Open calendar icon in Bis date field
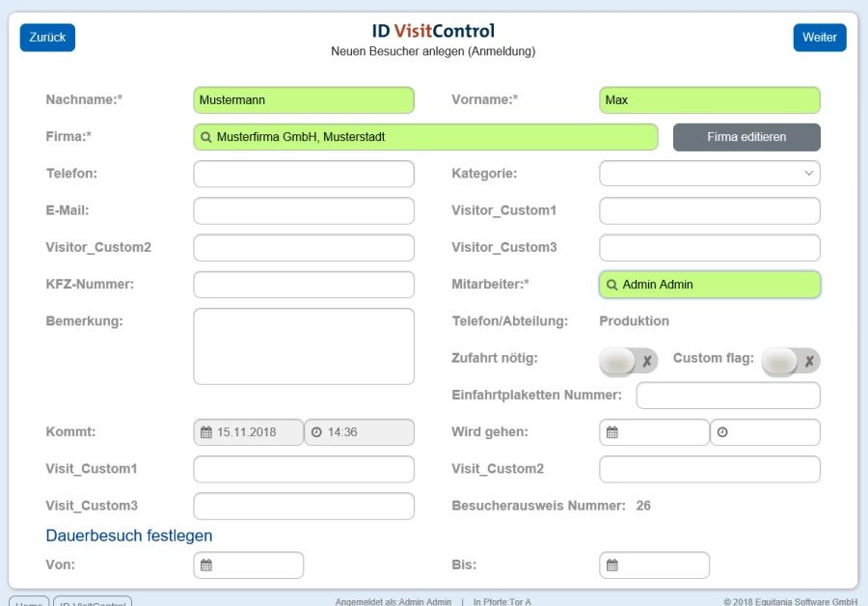The image size is (868, 606). (611, 565)
